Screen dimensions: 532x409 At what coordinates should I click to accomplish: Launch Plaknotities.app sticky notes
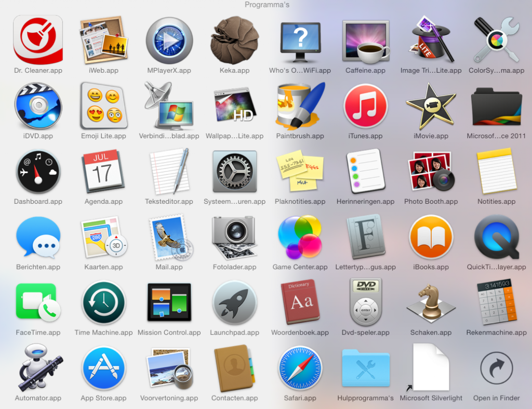point(300,170)
